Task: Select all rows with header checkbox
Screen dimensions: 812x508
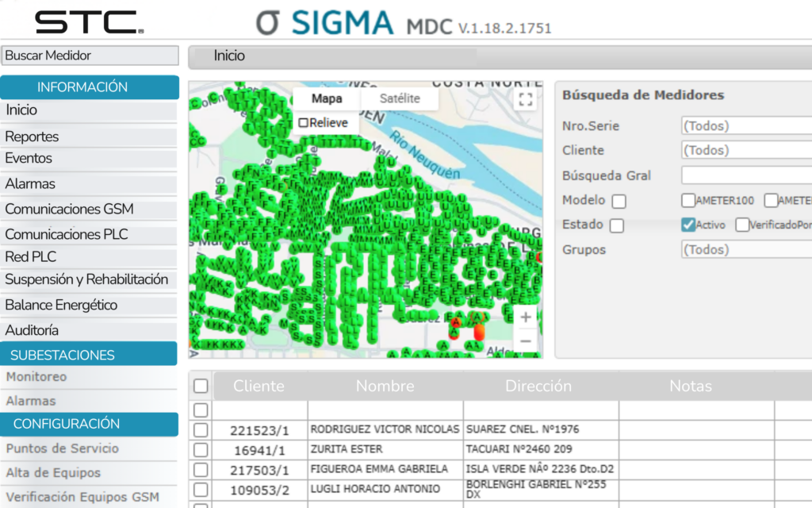Action: click(201, 386)
